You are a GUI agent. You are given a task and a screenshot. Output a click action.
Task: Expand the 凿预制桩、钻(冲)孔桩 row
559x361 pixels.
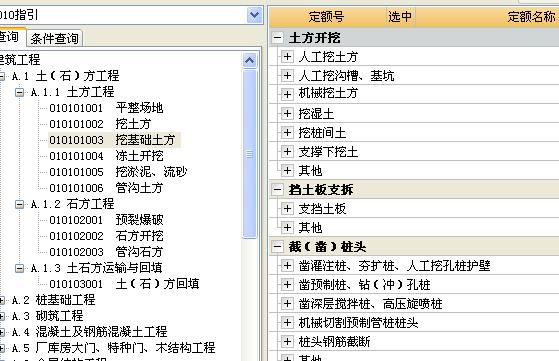tap(287, 284)
